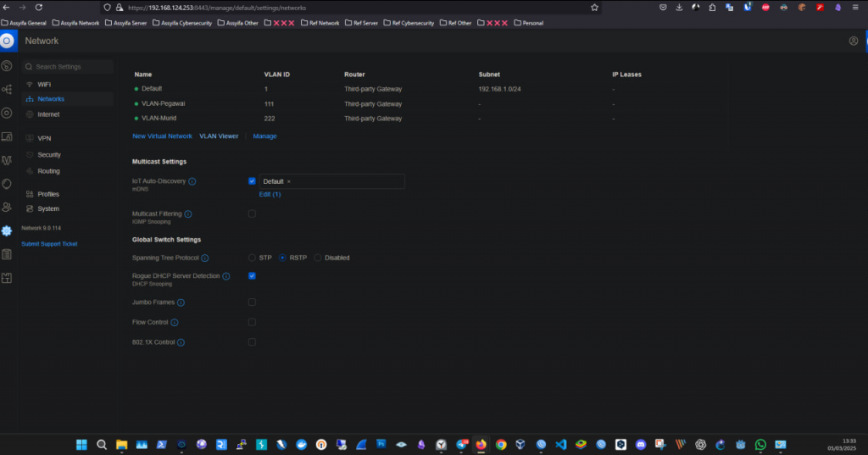
Task: Select the STP radio option
Action: coord(252,258)
